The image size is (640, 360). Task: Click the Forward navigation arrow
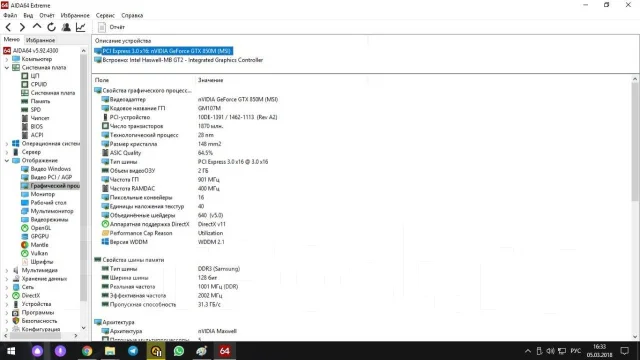click(x=22, y=27)
